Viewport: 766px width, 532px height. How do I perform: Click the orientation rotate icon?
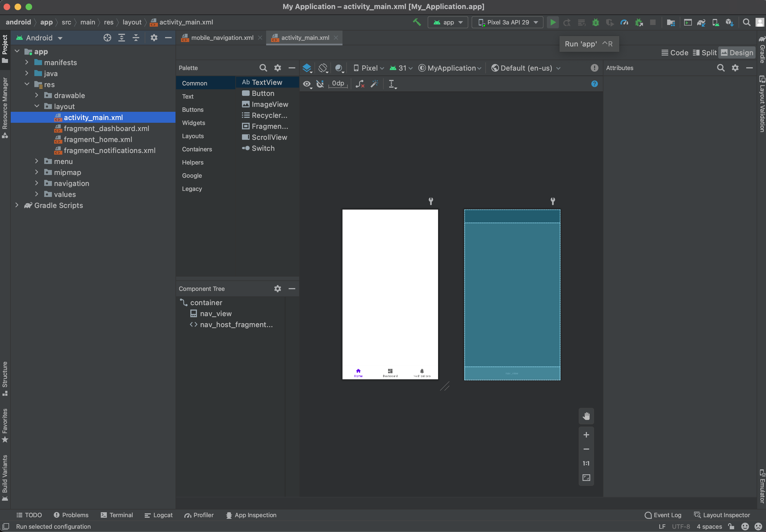pyautogui.click(x=323, y=68)
